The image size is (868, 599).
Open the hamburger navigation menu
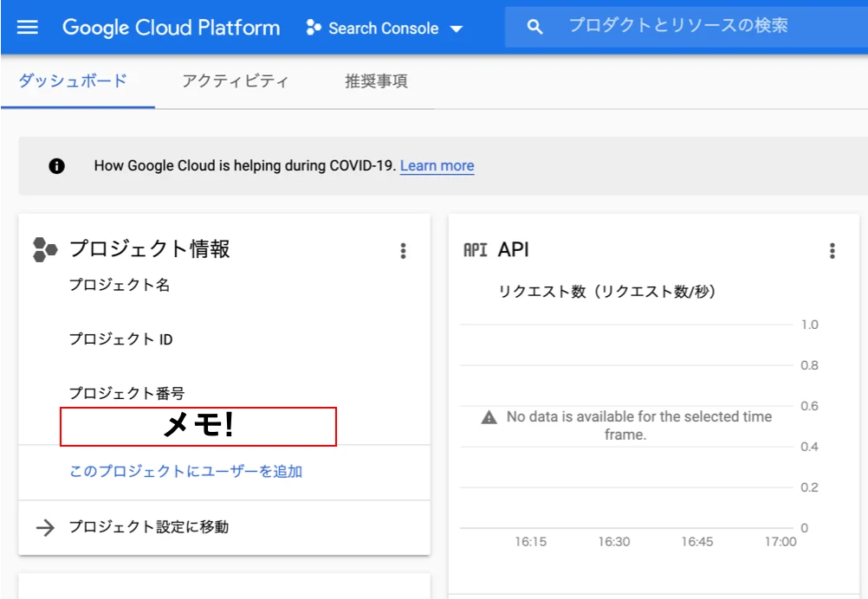coord(27,27)
